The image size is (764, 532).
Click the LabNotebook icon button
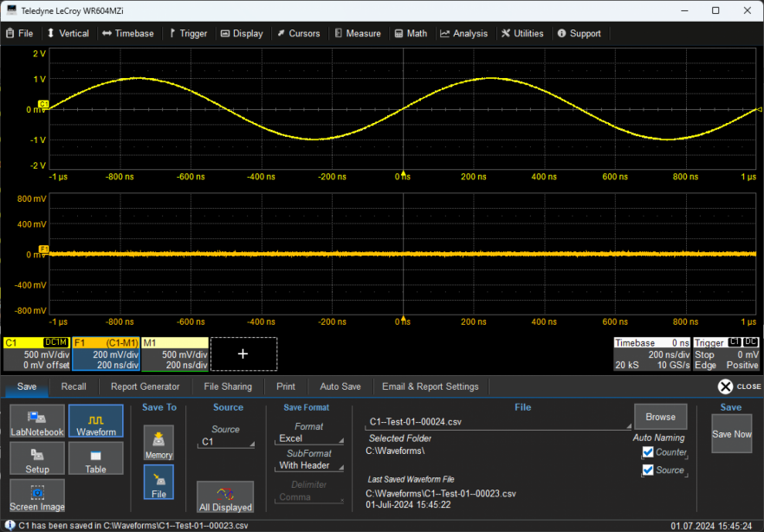click(x=37, y=421)
